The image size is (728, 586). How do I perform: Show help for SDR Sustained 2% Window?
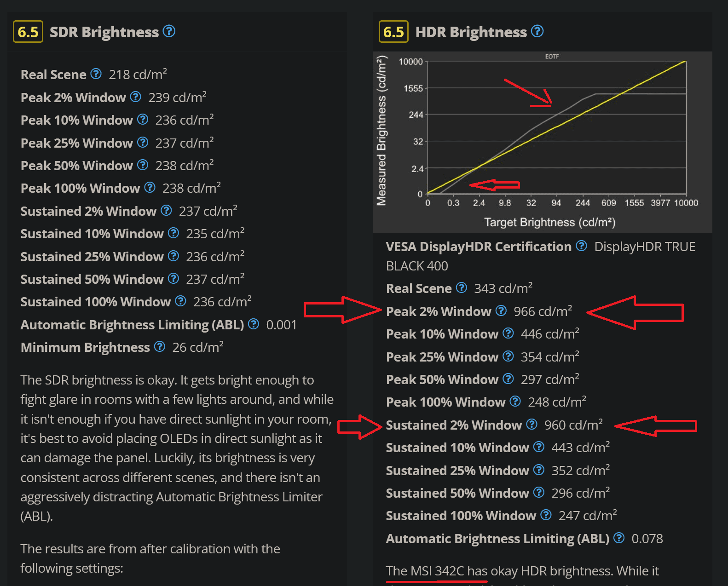tap(166, 210)
